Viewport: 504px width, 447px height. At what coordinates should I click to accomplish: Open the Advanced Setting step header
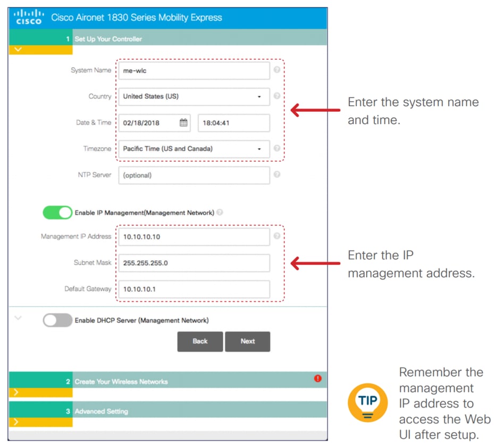pos(101,411)
